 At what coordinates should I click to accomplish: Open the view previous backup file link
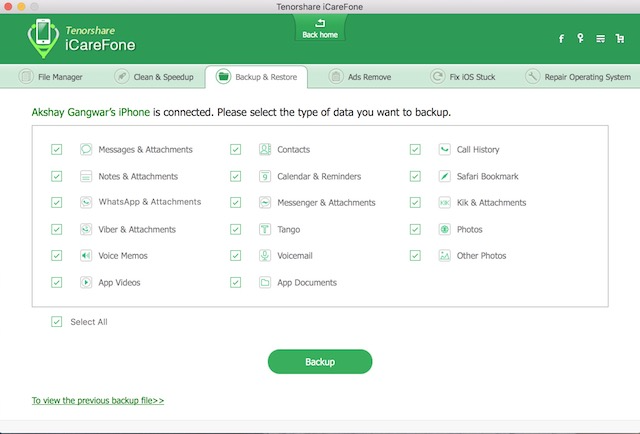point(98,400)
